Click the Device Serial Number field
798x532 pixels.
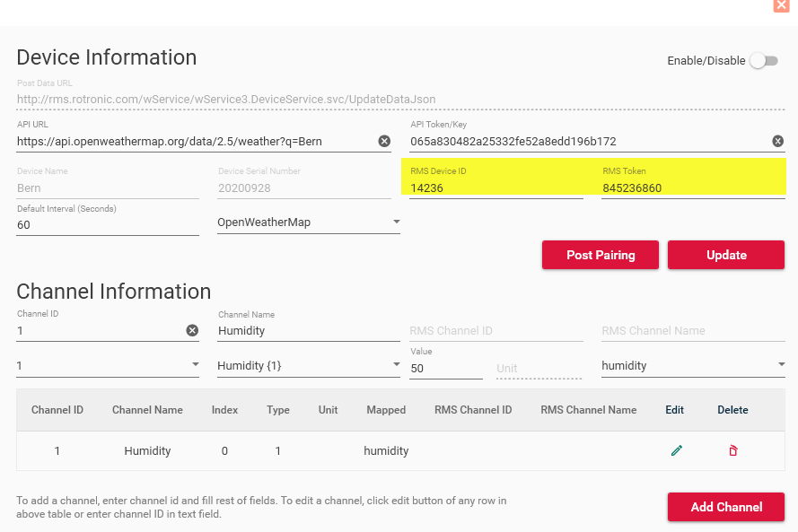(x=303, y=188)
